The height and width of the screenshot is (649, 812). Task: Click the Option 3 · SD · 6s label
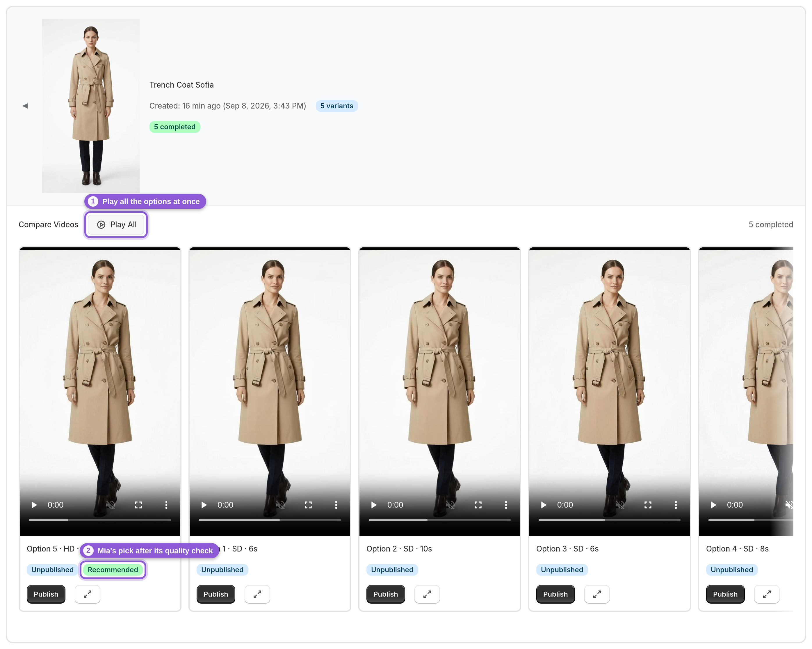[568, 549]
